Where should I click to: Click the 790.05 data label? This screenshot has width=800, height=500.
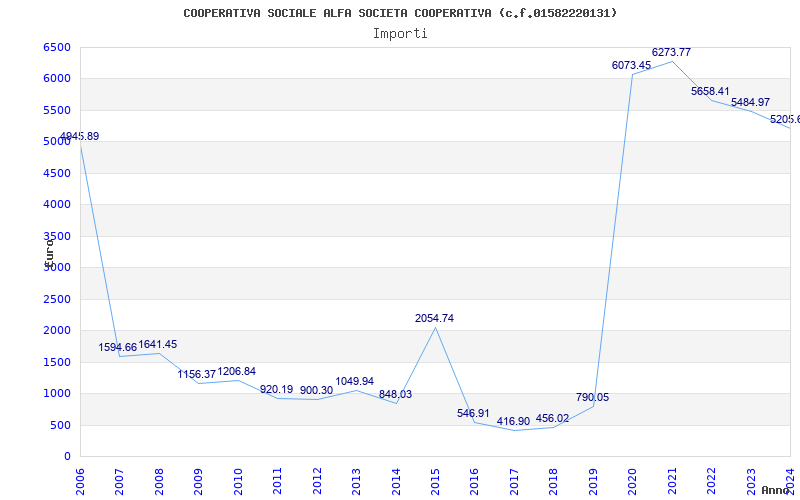tap(592, 397)
